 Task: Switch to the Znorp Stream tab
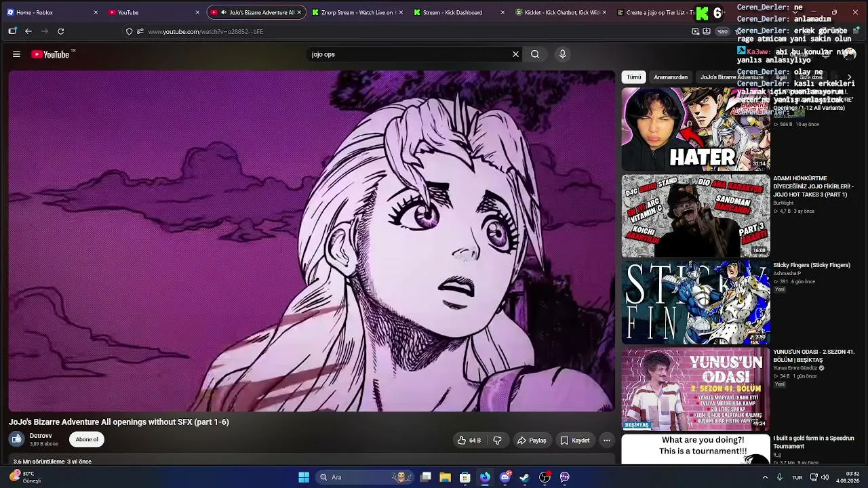(x=357, y=12)
